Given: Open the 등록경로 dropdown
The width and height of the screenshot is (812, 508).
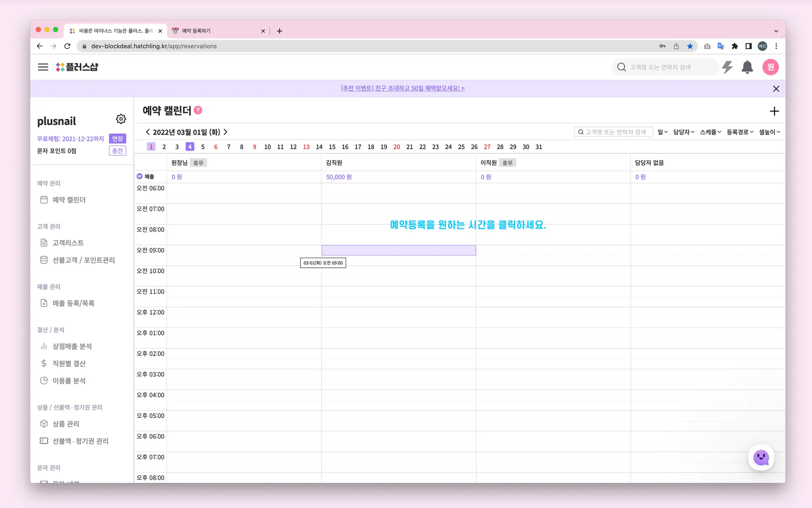Looking at the screenshot, I should [x=739, y=132].
